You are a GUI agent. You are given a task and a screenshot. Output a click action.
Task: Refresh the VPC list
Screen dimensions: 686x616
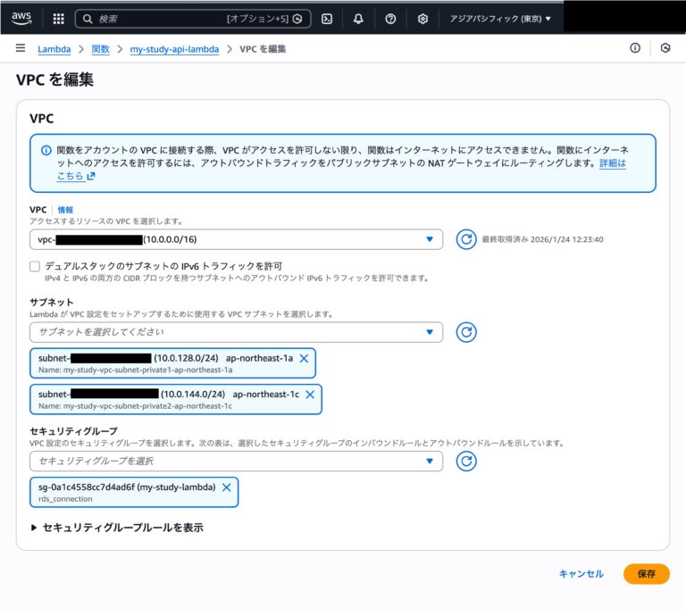point(465,239)
